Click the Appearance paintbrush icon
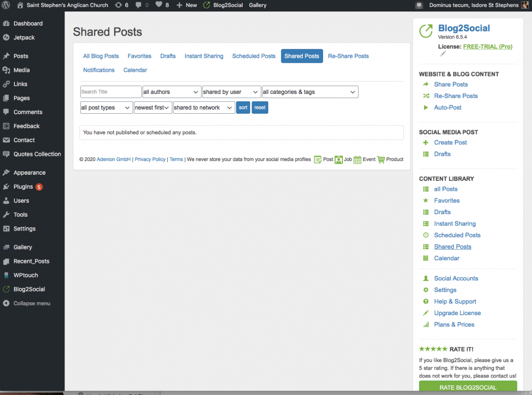This screenshot has width=532, height=395. click(6, 173)
